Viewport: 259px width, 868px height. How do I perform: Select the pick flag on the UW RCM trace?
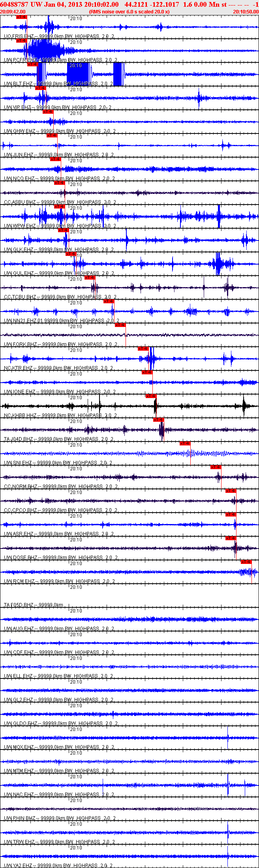[x=246, y=562]
